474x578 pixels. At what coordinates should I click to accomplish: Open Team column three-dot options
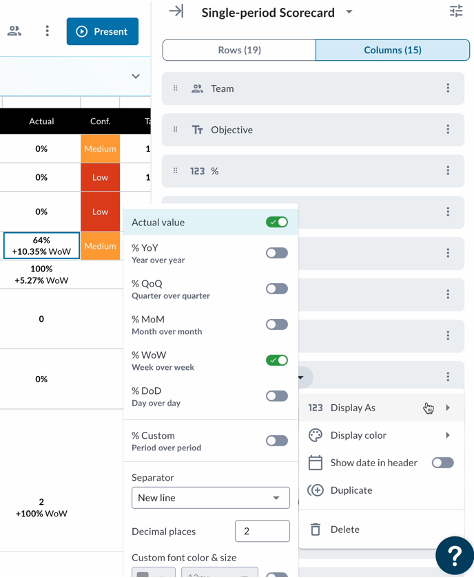pyautogui.click(x=448, y=88)
